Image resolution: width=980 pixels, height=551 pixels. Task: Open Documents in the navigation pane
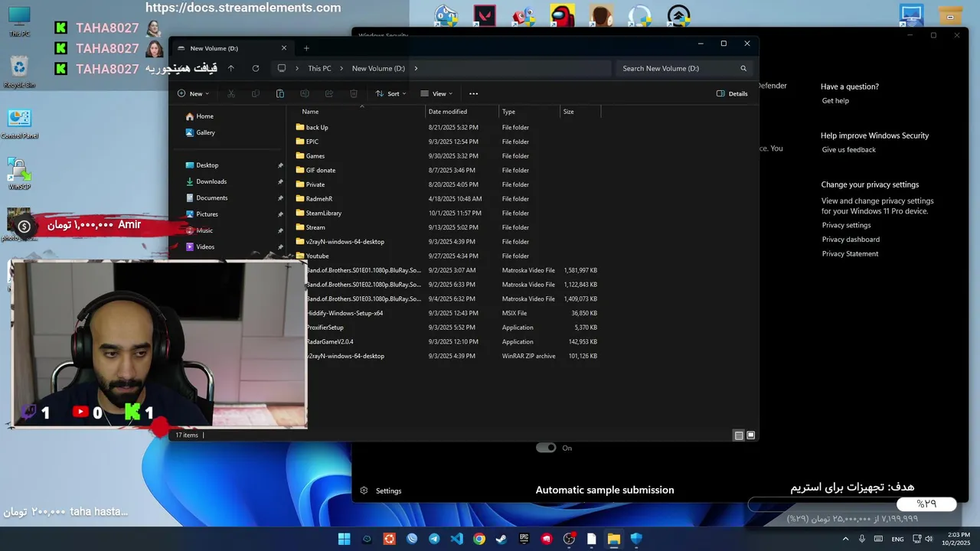tap(211, 197)
